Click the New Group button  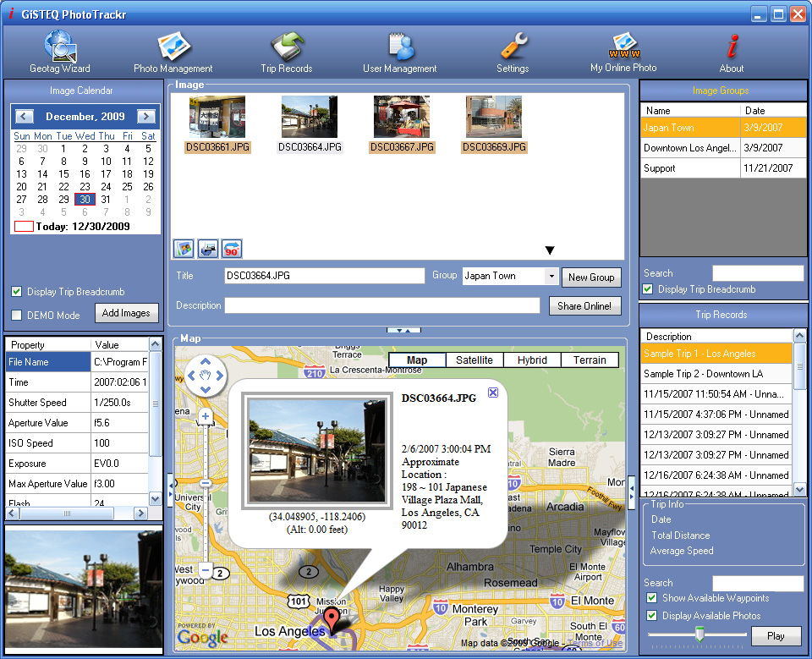tap(591, 277)
